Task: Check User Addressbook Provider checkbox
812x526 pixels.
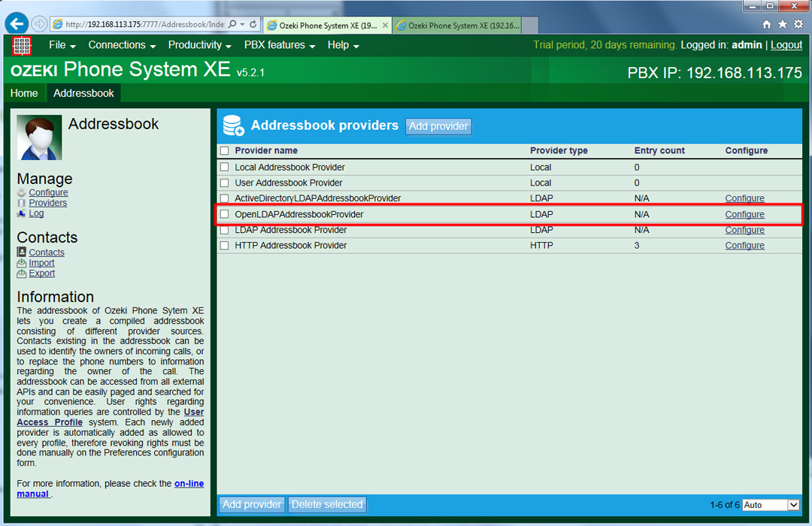Action: (224, 183)
